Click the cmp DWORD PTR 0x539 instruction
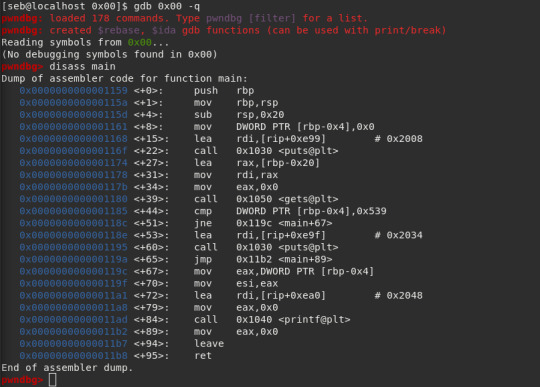Image resolution: width=540 pixels, height=387 pixels. 290,211
